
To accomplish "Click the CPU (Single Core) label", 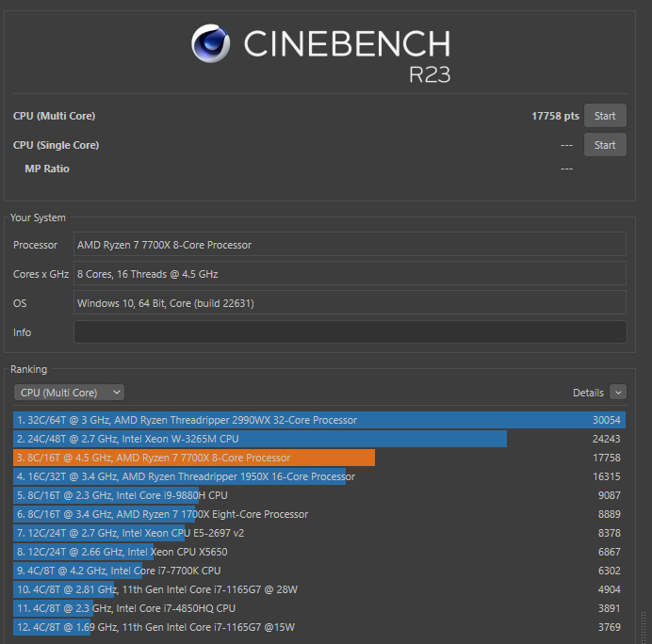I will (57, 145).
